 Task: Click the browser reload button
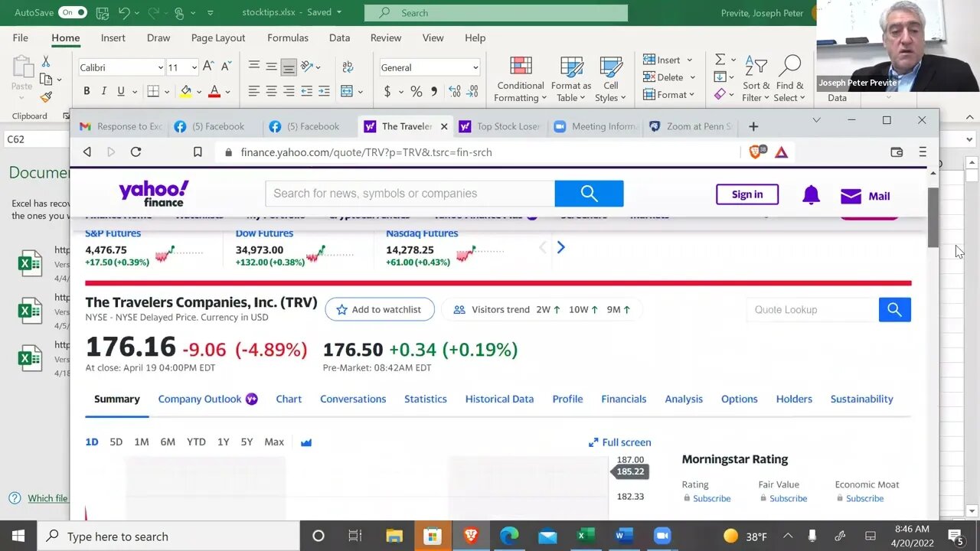[x=136, y=152]
